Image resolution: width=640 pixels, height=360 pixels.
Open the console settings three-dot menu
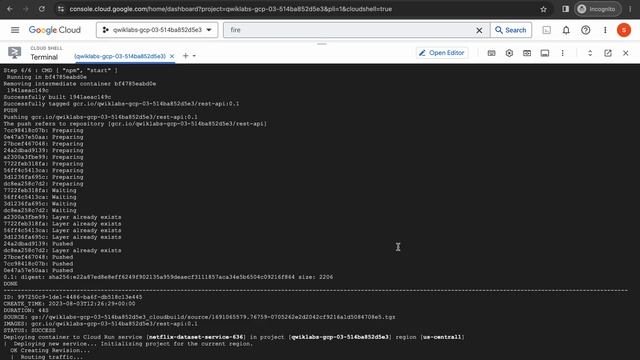[605, 30]
